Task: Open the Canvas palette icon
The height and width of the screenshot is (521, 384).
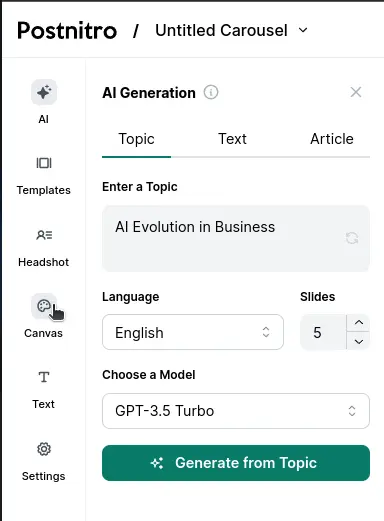Action: (44, 306)
